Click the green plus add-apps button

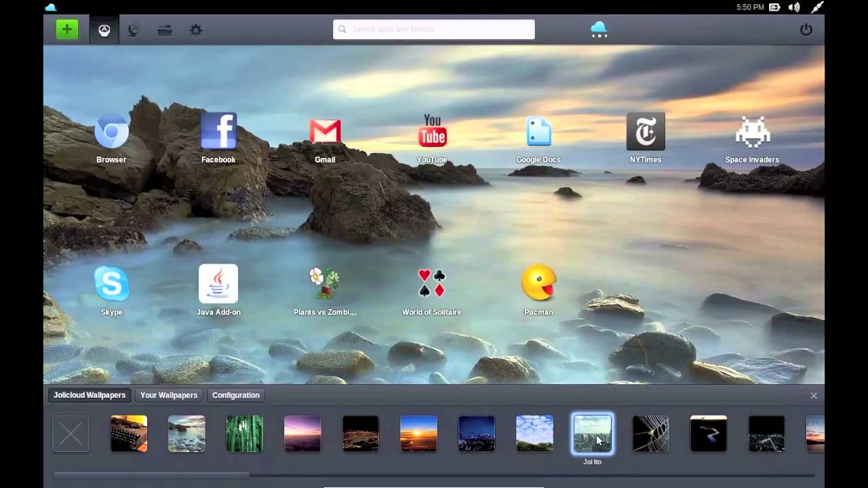pos(67,29)
